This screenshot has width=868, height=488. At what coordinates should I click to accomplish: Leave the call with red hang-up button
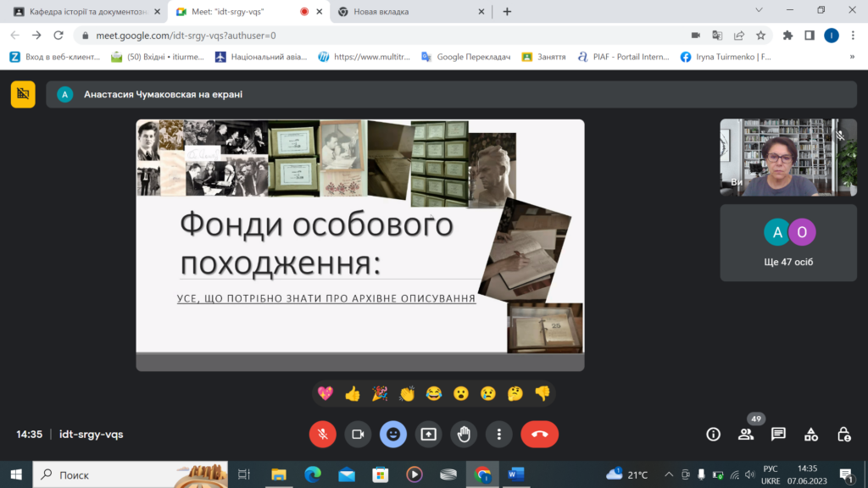540,434
